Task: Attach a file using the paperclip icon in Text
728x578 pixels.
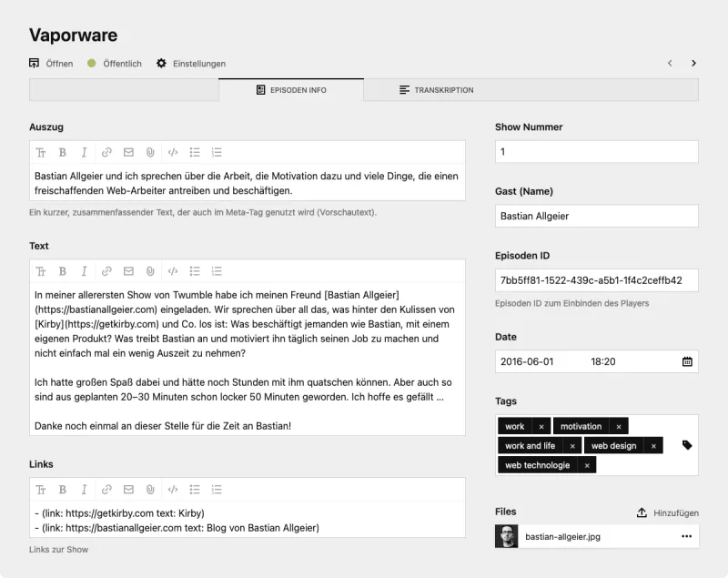Action: coord(150,270)
